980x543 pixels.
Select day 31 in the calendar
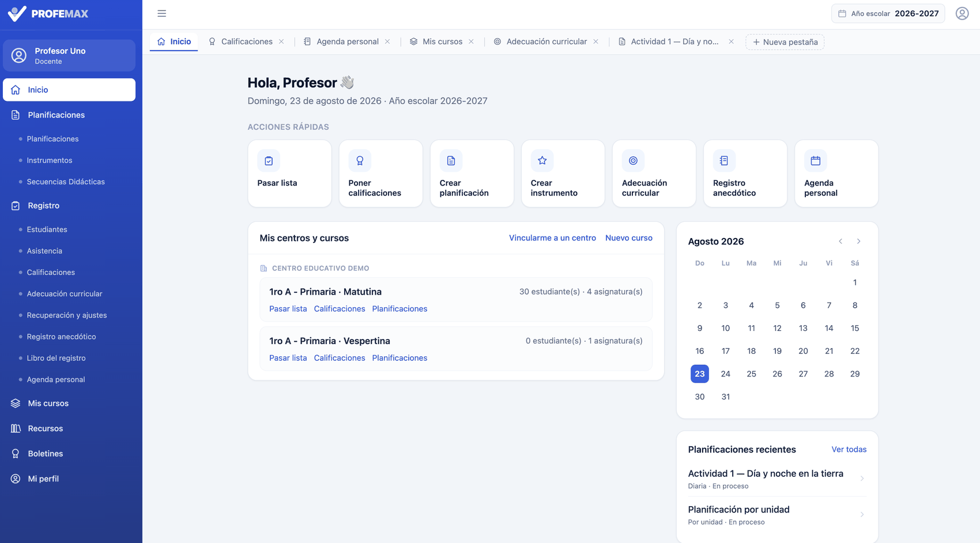coord(725,397)
